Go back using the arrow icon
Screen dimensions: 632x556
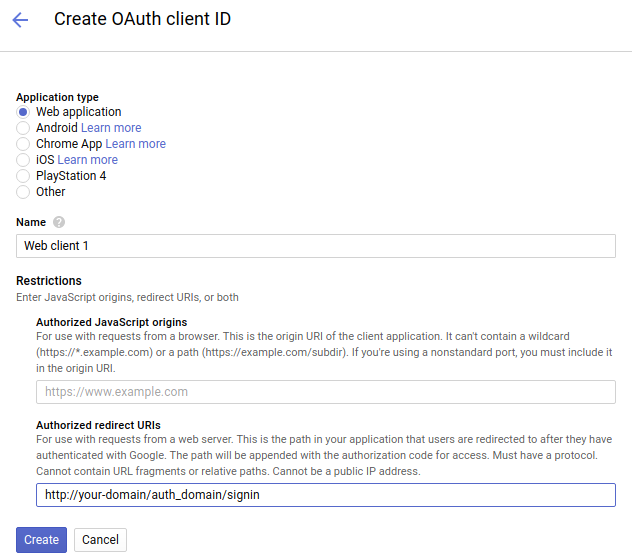click(x=20, y=19)
